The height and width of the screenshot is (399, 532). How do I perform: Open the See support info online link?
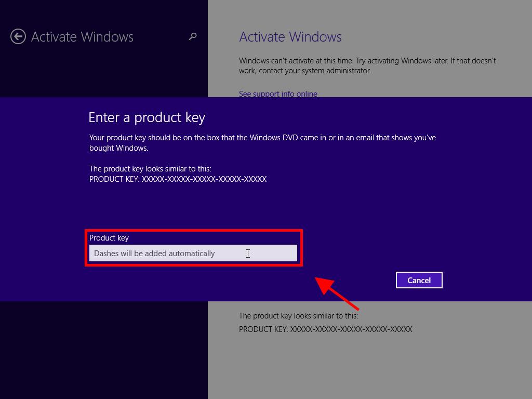(x=277, y=94)
